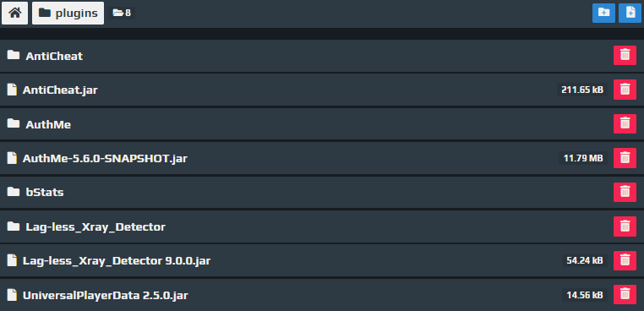Open the bStats folder

tap(45, 193)
